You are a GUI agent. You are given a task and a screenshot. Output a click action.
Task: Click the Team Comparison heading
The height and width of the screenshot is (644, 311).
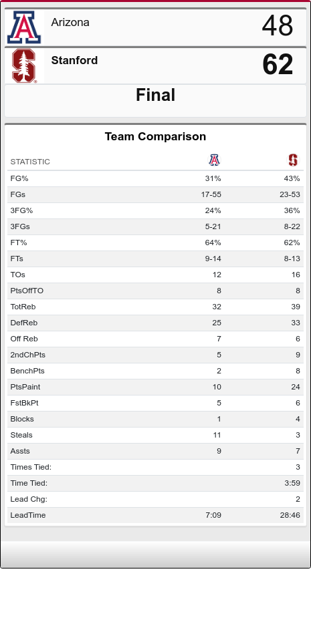tap(155, 136)
